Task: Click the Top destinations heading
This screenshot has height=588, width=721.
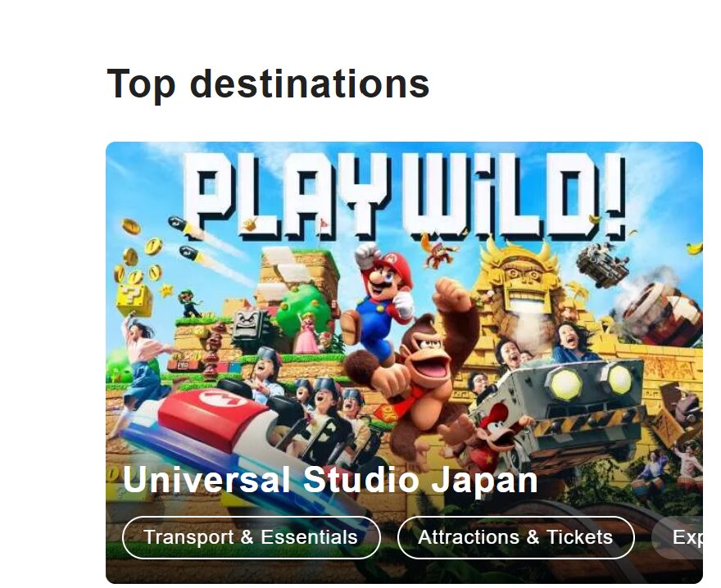Action: click(268, 84)
